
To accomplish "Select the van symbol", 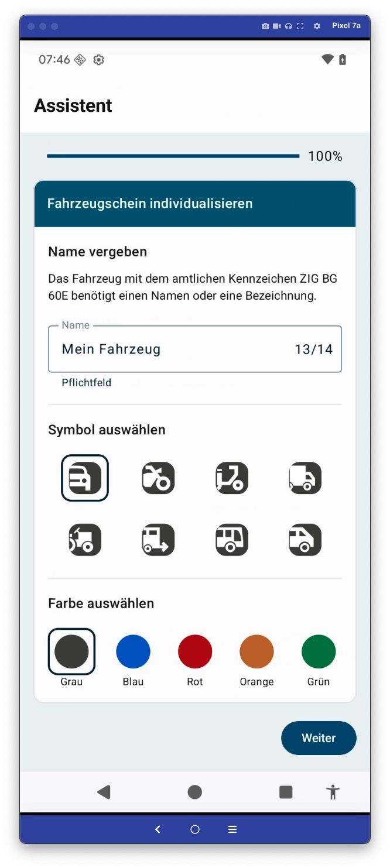I will [305, 540].
